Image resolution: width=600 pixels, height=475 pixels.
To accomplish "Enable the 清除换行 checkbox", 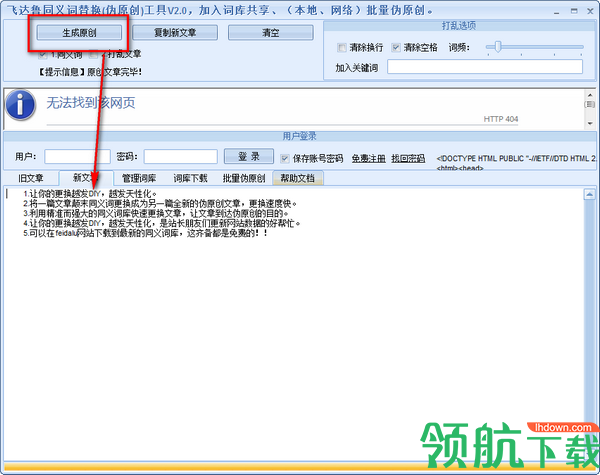I will click(x=342, y=47).
